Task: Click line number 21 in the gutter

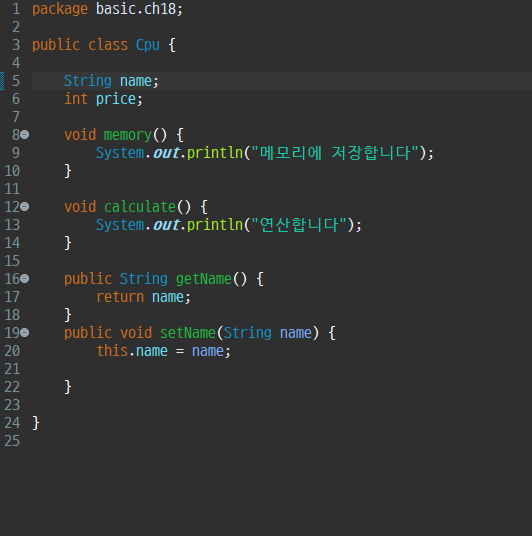Action: [x=12, y=369]
